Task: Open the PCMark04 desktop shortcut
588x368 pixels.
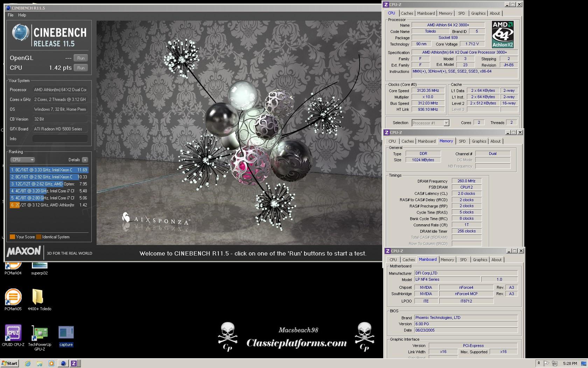Action: pos(13,268)
